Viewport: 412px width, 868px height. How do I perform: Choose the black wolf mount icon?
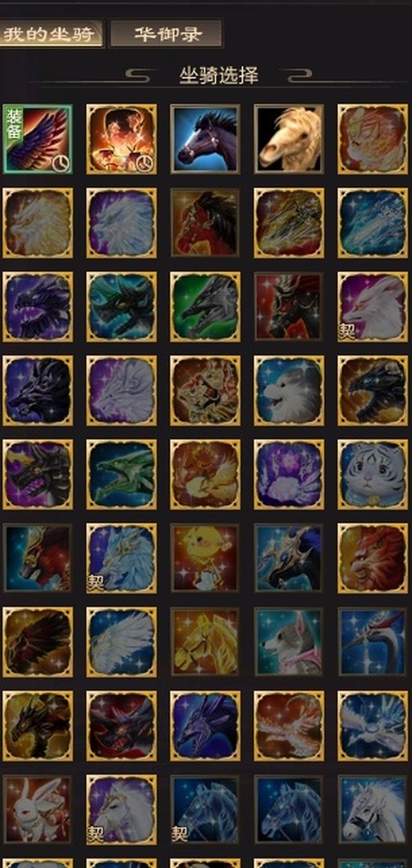coord(37,390)
